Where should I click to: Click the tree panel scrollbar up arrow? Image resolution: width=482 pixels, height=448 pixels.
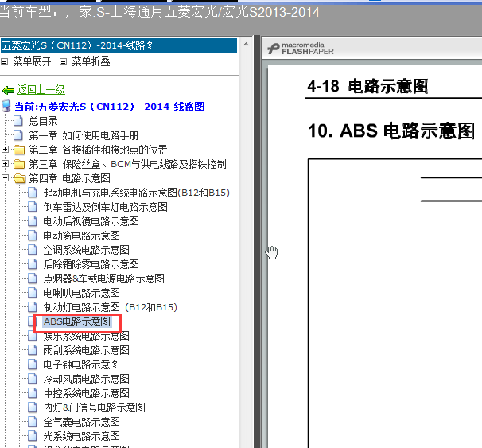246,45
